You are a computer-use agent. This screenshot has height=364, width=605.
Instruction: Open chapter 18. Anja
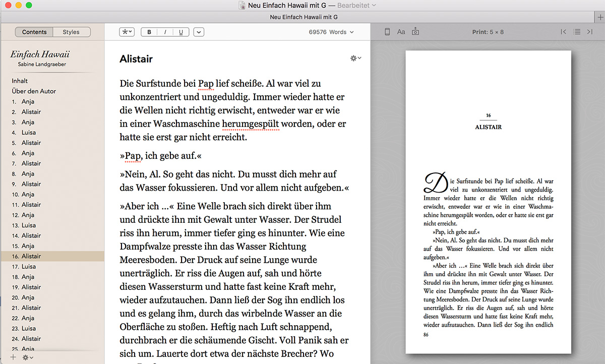52,277
